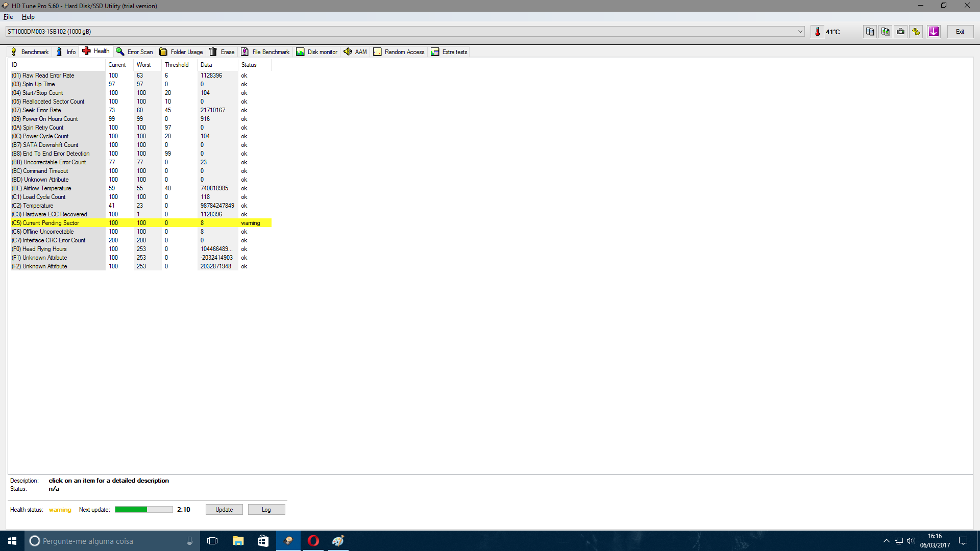Click the Benchmark lightbulb icon
Image resolution: width=980 pixels, height=551 pixels.
pyautogui.click(x=14, y=52)
